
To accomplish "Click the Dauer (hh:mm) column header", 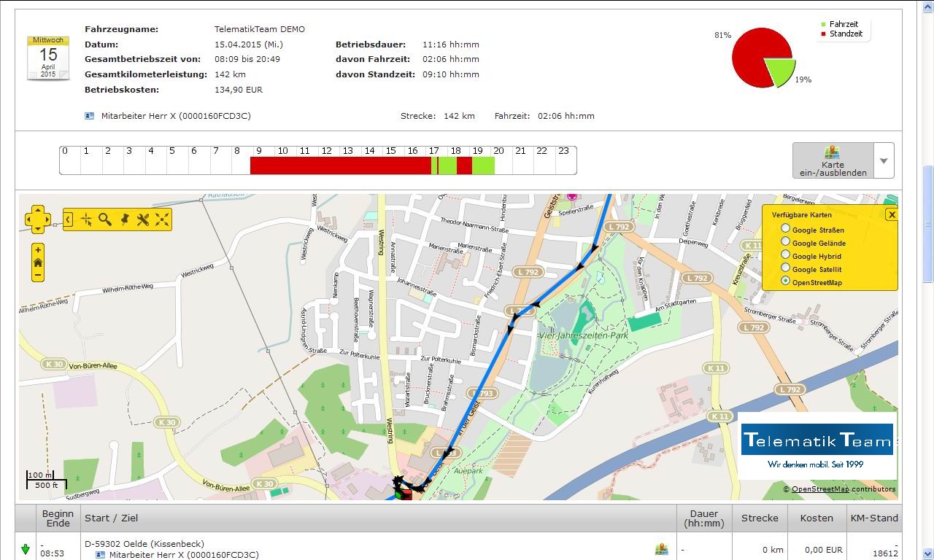I will 704,518.
